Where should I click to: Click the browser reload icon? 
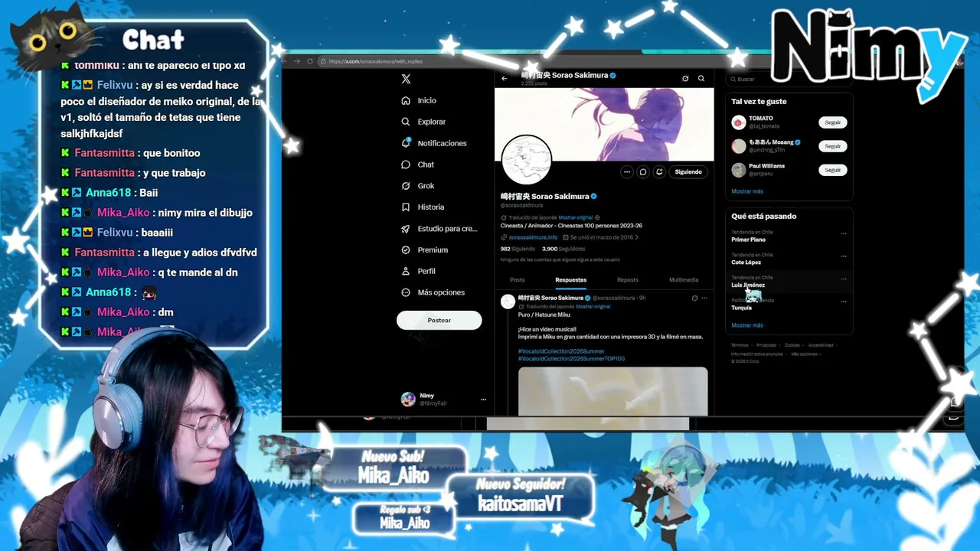coord(310,61)
